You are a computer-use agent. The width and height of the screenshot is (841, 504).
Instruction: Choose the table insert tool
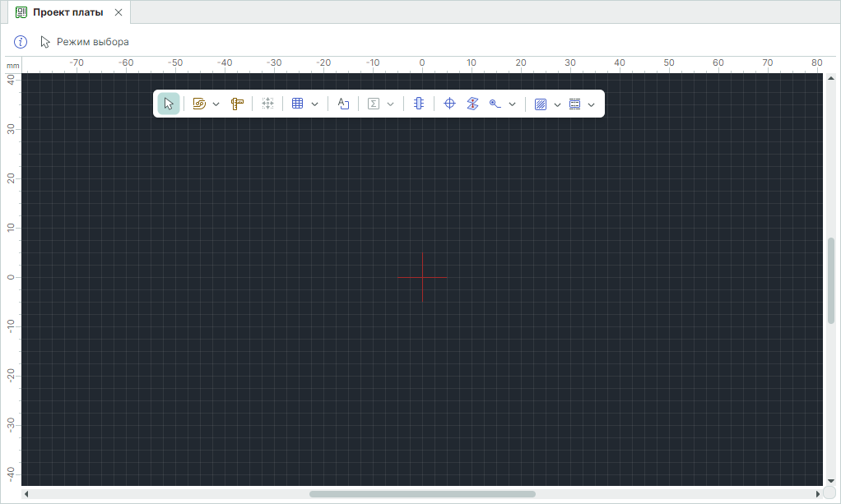pos(298,104)
